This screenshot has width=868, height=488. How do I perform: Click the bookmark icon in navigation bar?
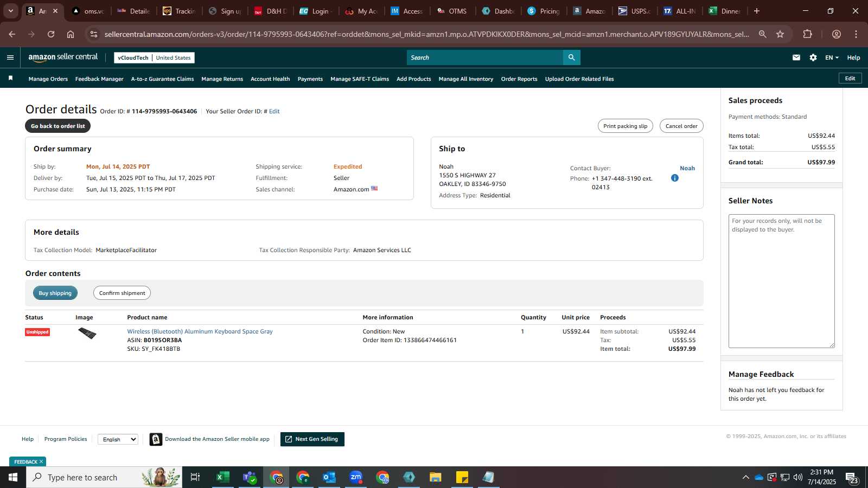(x=10, y=79)
